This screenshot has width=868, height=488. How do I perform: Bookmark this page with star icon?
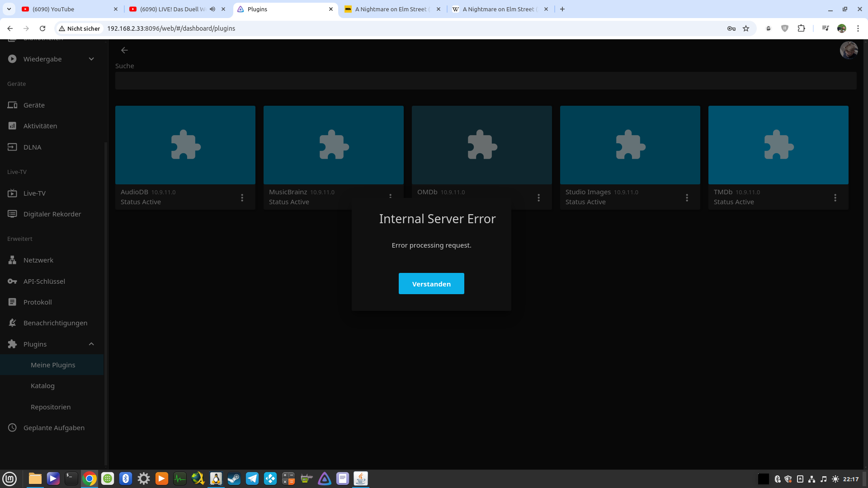(746, 28)
